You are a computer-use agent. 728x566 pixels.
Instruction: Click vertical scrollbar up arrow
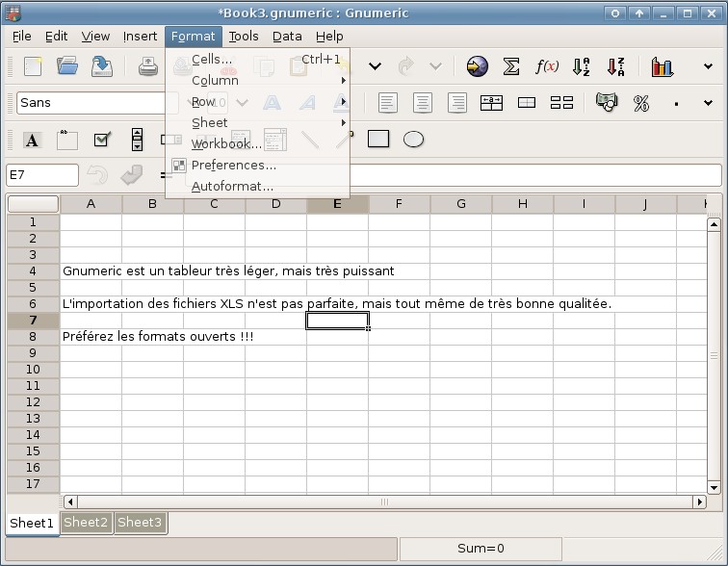[x=714, y=225]
